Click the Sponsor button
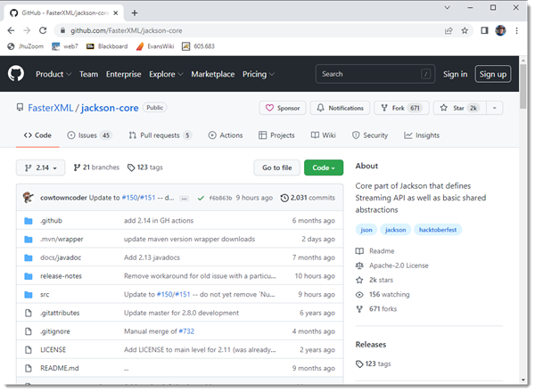The width and height of the screenshot is (535, 392). click(x=283, y=108)
